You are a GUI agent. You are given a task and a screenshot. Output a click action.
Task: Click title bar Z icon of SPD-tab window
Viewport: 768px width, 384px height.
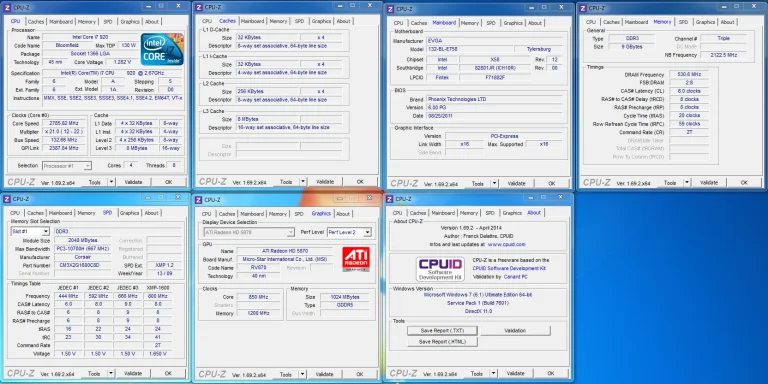click(x=7, y=199)
